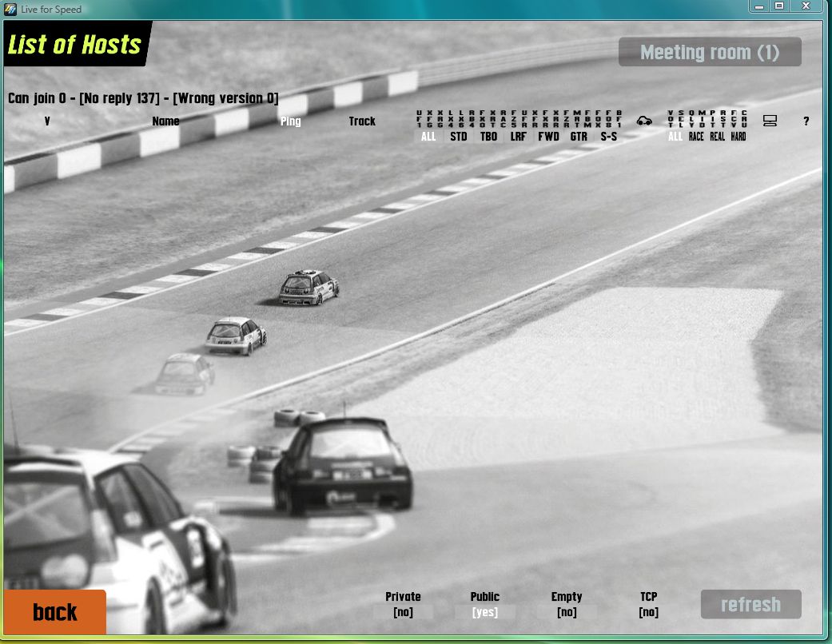Toggle the Public [yes] filter

[x=485, y=612]
